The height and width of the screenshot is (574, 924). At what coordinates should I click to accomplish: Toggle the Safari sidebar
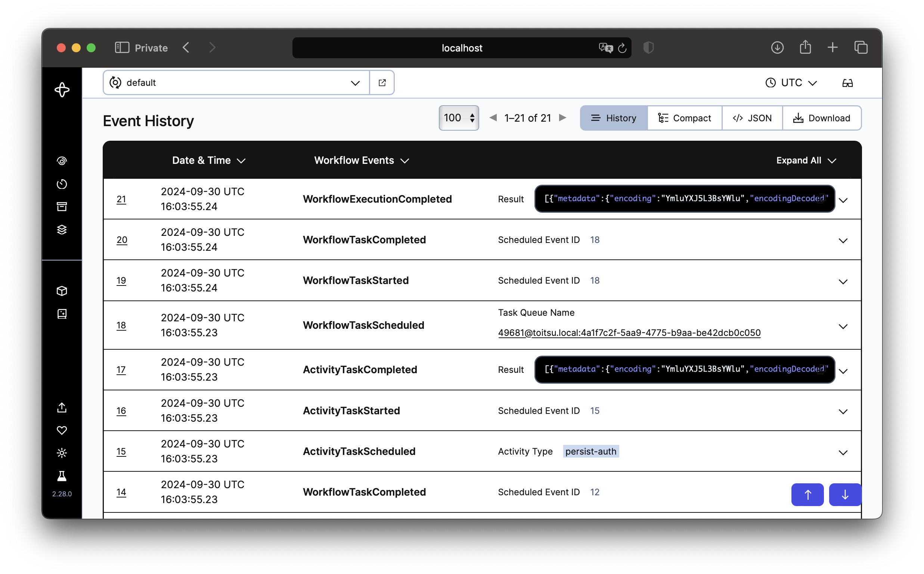[x=123, y=48]
